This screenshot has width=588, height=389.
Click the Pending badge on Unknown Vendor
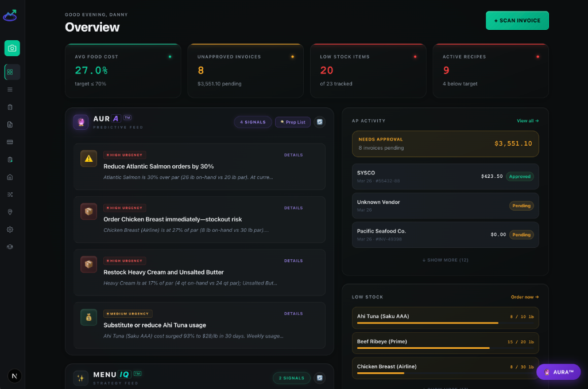521,205
